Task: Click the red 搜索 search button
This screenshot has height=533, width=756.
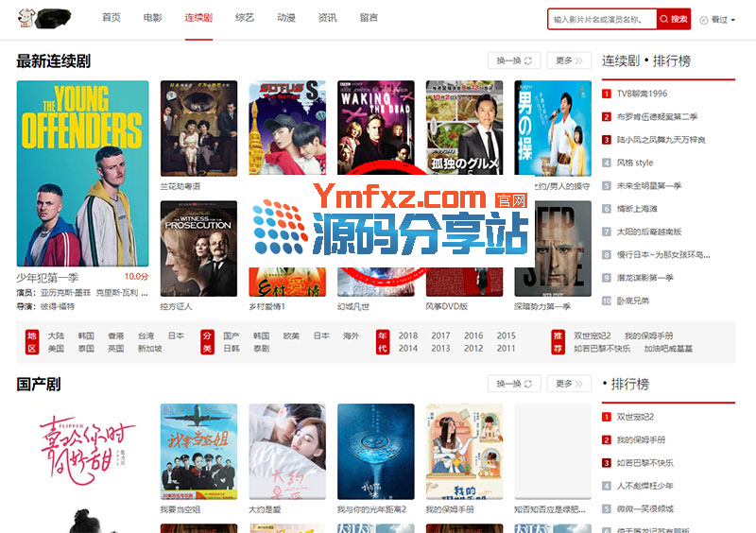Action: click(x=675, y=19)
